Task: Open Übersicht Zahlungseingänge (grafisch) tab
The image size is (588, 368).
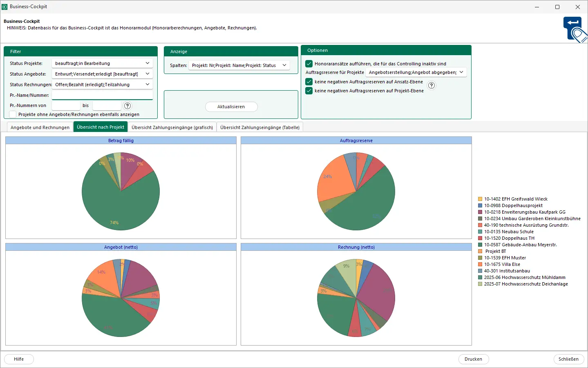Action: [172, 127]
